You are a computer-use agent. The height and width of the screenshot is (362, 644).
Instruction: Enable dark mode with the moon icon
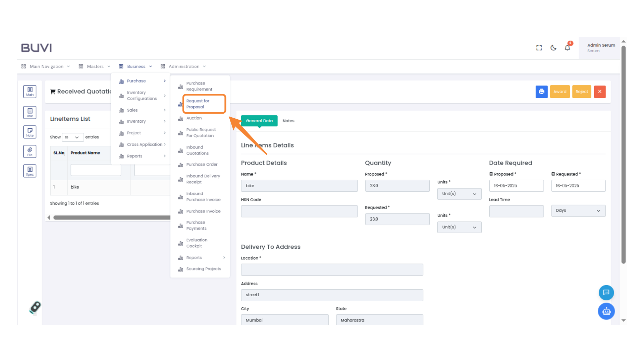553,48
